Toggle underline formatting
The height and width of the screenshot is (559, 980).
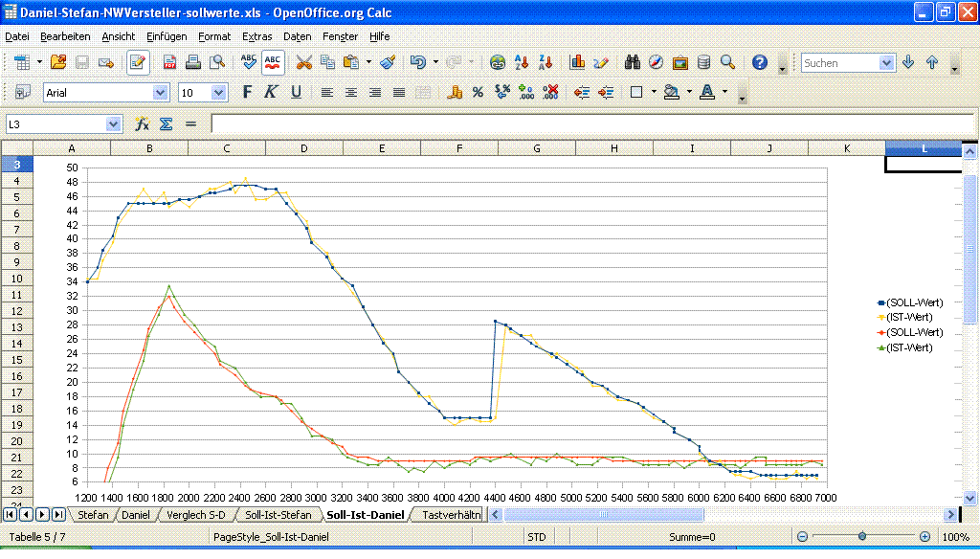296,93
